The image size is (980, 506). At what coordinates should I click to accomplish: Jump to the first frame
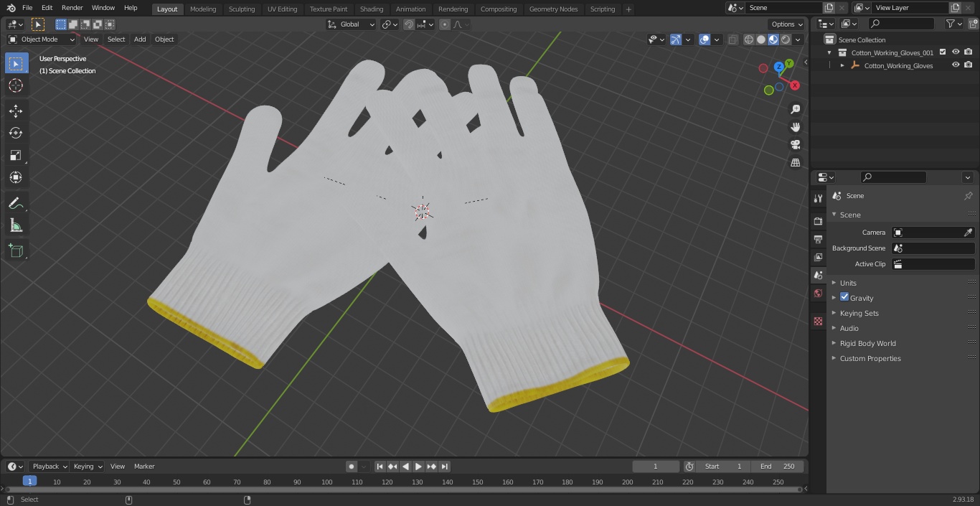(x=380, y=467)
